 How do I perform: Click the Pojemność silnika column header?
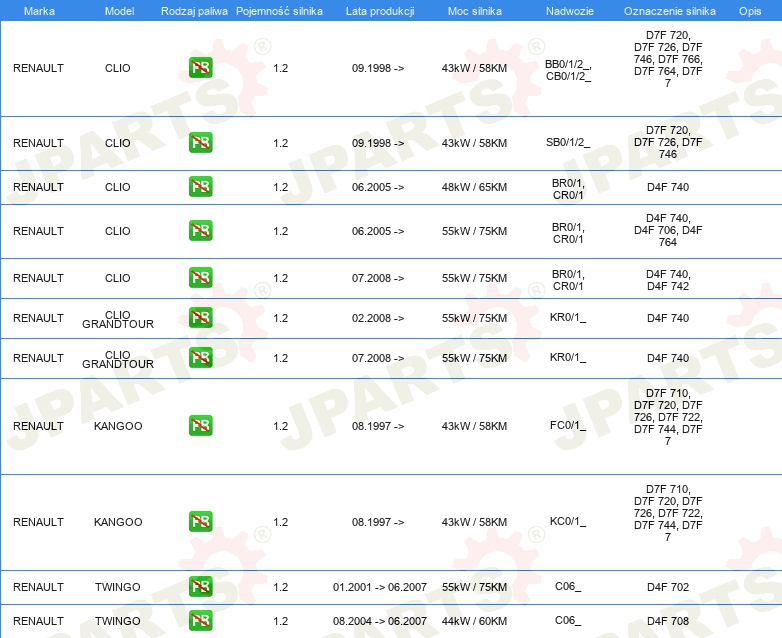279,11
